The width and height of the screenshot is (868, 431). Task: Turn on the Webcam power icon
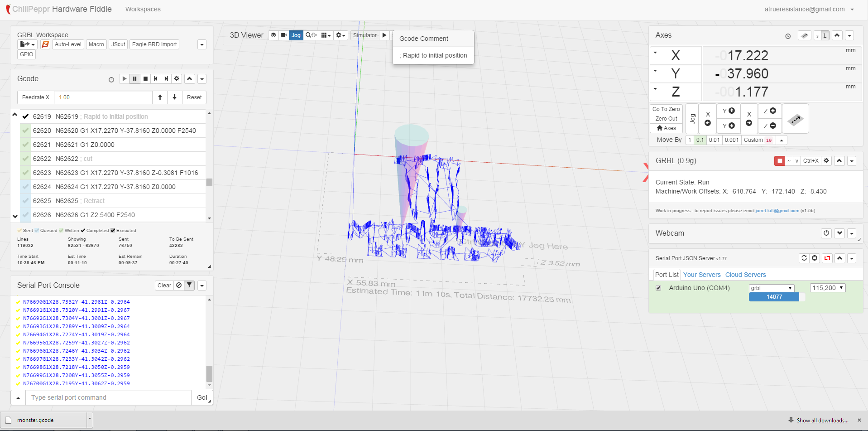click(826, 233)
